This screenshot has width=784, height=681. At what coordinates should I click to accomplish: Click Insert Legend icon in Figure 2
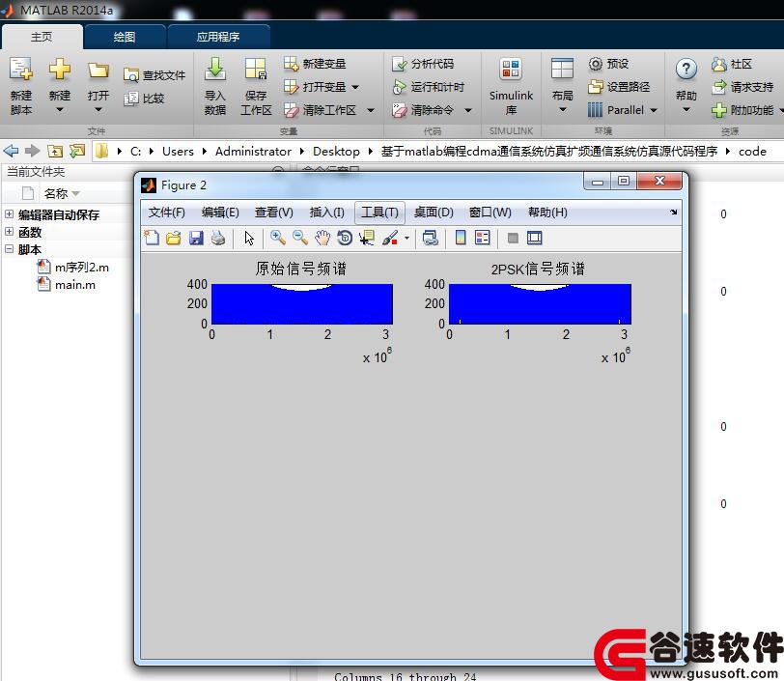[x=483, y=239]
